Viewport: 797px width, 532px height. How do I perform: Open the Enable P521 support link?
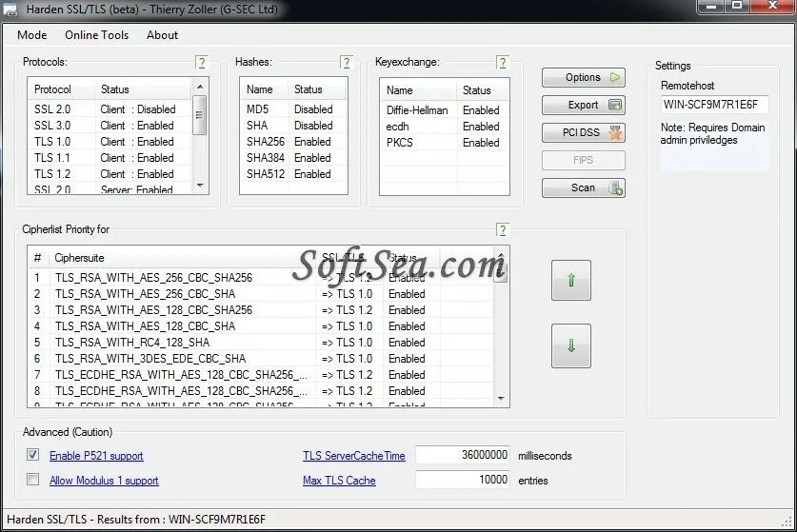[x=96, y=456]
